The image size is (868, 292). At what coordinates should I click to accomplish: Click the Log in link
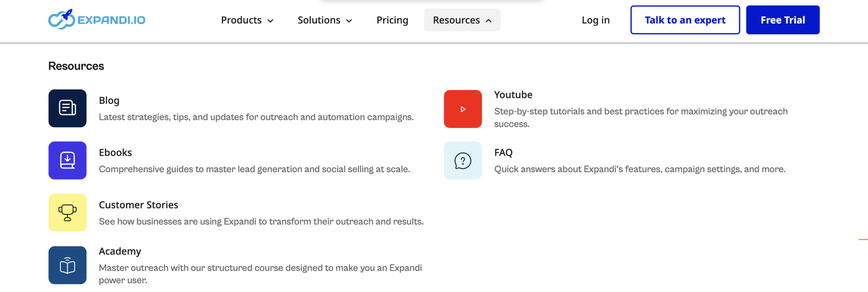click(595, 20)
